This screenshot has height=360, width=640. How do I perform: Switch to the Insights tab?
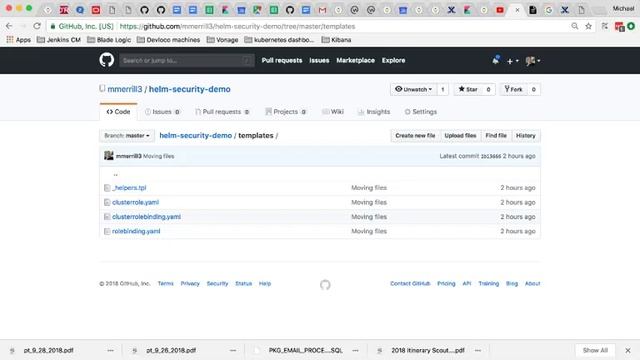[374, 112]
